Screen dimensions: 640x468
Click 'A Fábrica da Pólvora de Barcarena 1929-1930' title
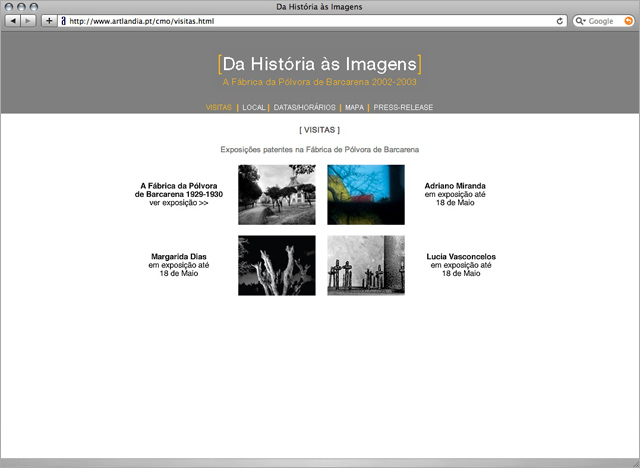(179, 190)
